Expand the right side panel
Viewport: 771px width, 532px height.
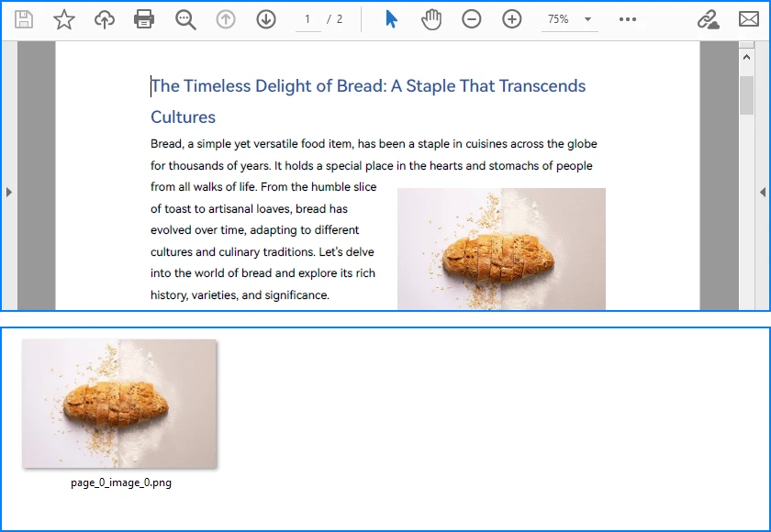coord(762,193)
